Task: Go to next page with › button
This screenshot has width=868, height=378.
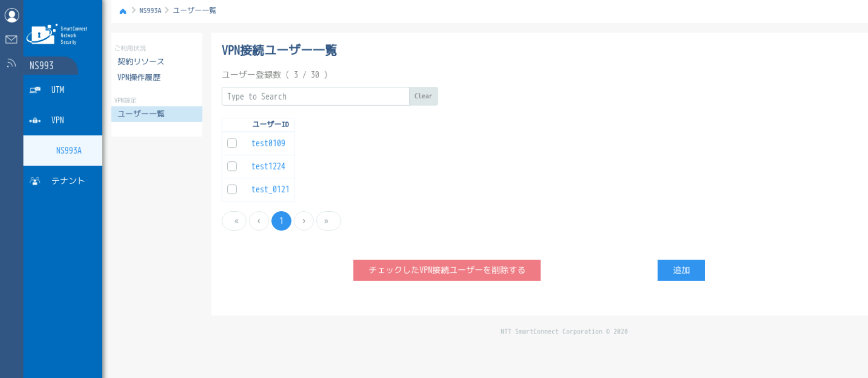Action: click(x=304, y=221)
